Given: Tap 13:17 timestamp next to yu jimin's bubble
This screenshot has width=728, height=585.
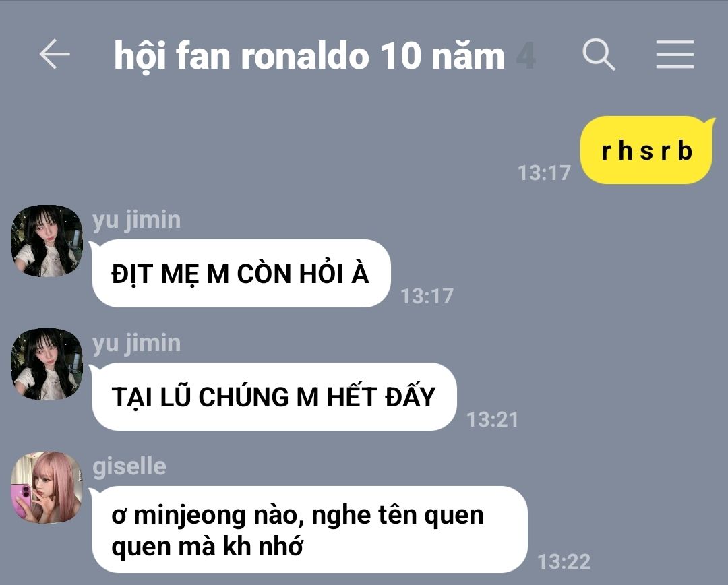Looking at the screenshot, I should (427, 297).
